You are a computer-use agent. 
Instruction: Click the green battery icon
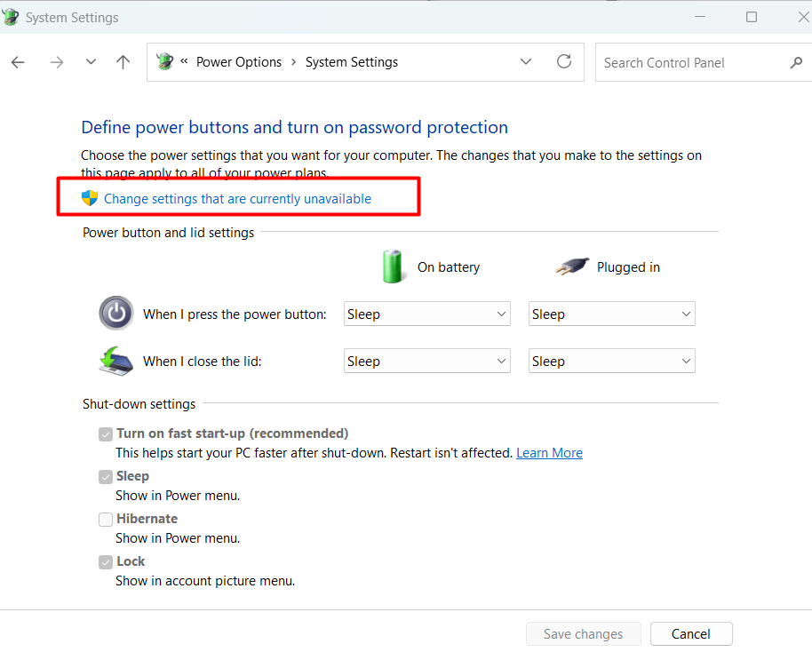(394, 266)
